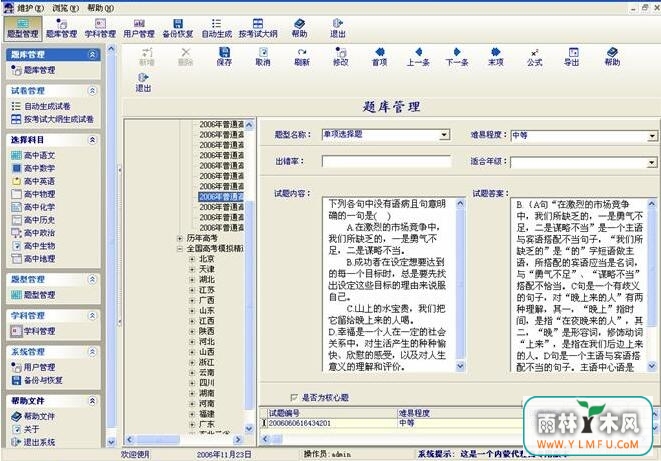Click 按考试大纲 toolbar icon

click(258, 28)
